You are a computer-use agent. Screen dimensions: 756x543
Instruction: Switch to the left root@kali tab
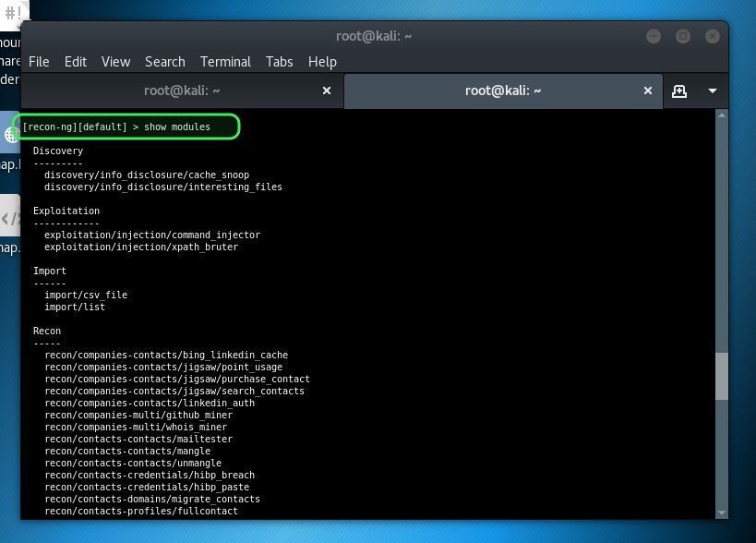pos(181,90)
